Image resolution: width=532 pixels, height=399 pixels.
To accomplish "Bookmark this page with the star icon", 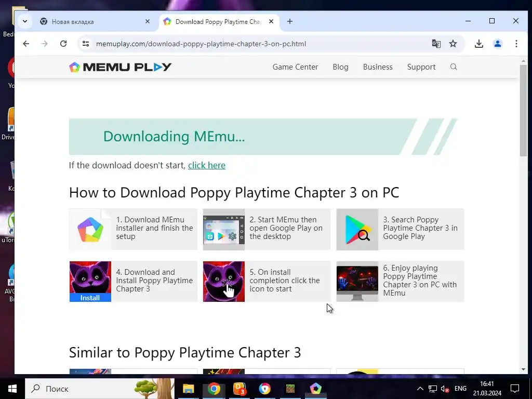I will click(453, 44).
